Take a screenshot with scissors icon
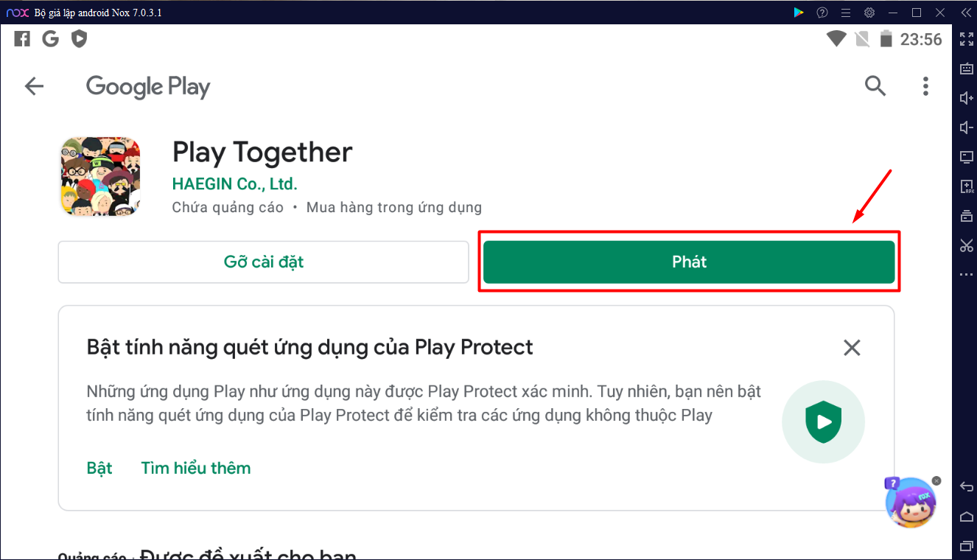Screen dimensions: 977x560 click(967, 245)
